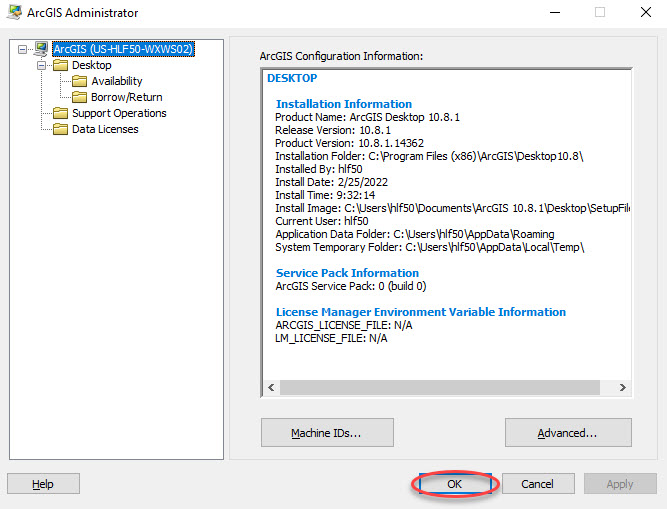The height and width of the screenshot is (509, 667).
Task: Select ArcGIS (US-HLF50-WXWS02) tree item
Action: click(x=123, y=49)
